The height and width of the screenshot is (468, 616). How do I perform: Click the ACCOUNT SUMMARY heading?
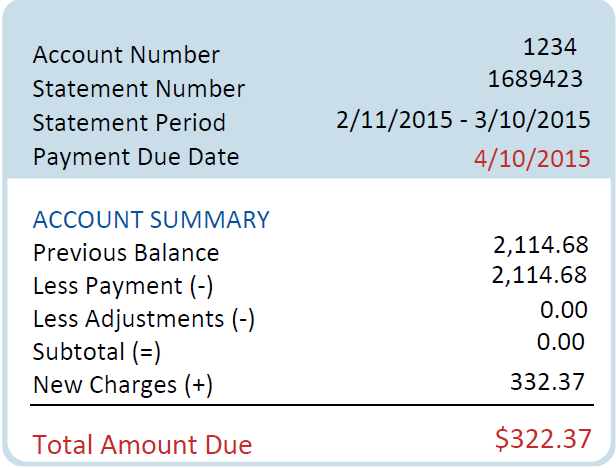[x=151, y=219]
